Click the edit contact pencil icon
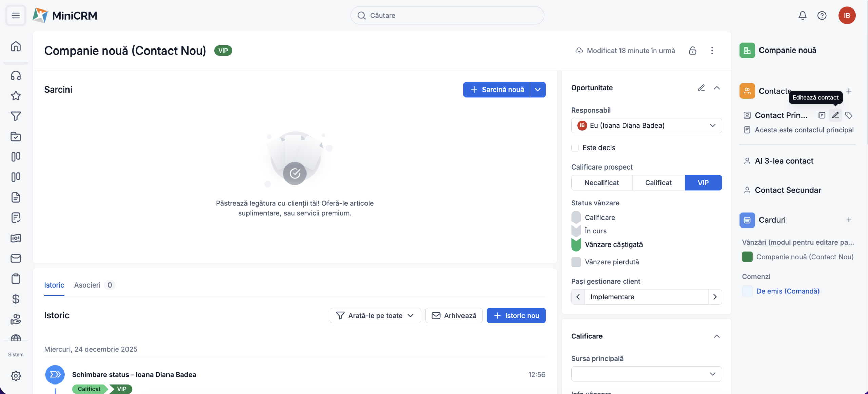Screen dimensions: 868x394 click(835, 115)
